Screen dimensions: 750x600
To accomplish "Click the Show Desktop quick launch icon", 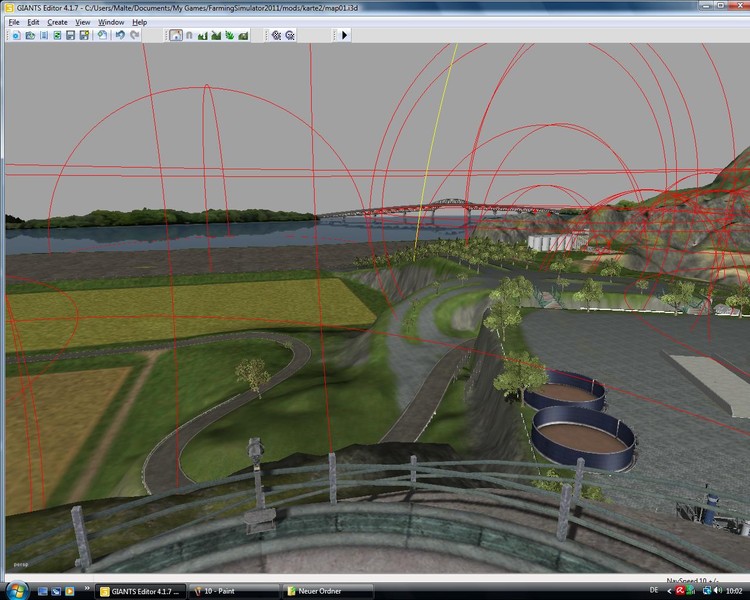I will tap(43, 591).
